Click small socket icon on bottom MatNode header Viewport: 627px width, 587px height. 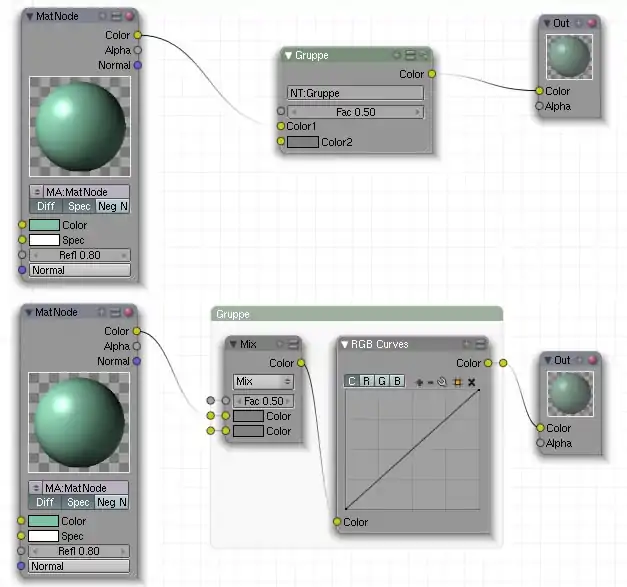coord(102,312)
